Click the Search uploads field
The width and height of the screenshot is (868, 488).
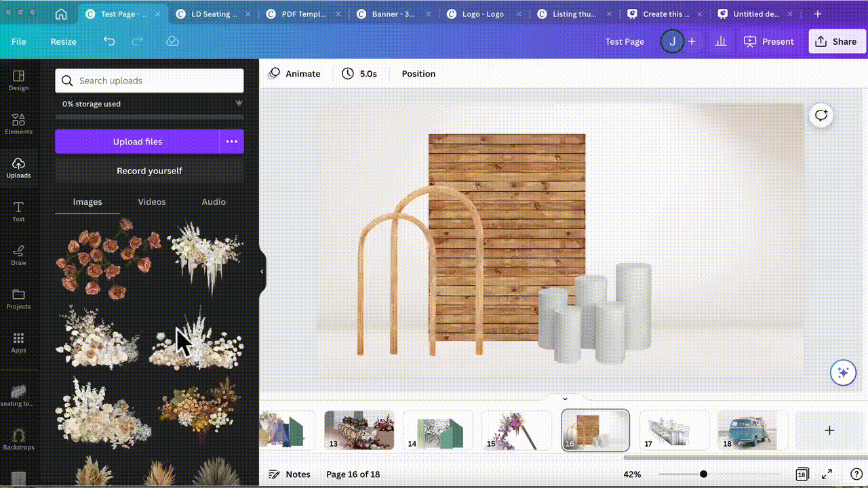click(x=149, y=81)
